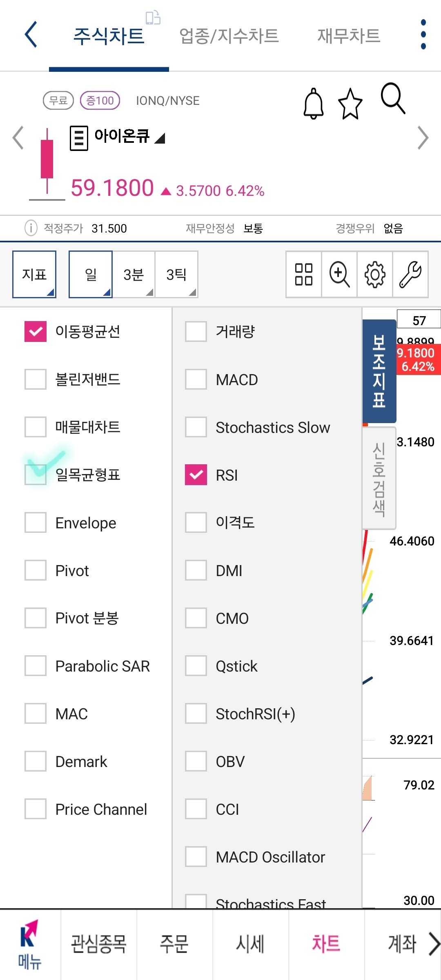Enable the MACD indicator checkbox

tap(195, 379)
